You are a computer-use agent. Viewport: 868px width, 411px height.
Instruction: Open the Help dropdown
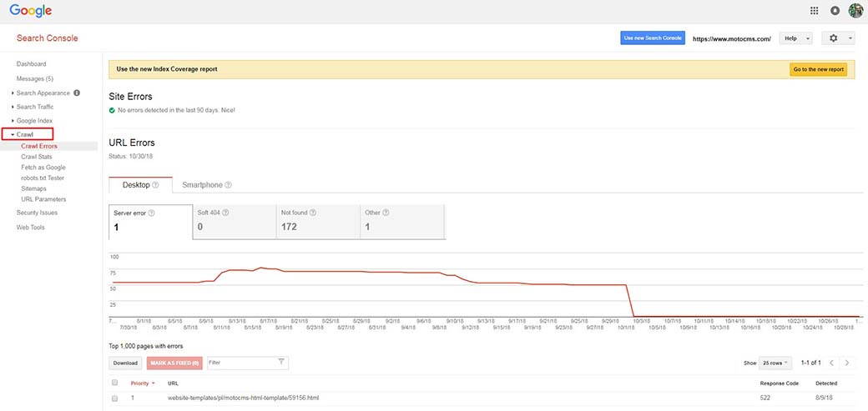[795, 38]
